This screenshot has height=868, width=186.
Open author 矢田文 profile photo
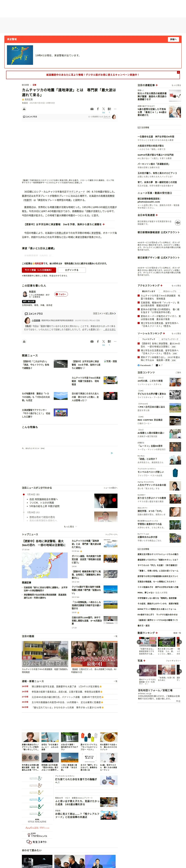tap(25, 294)
